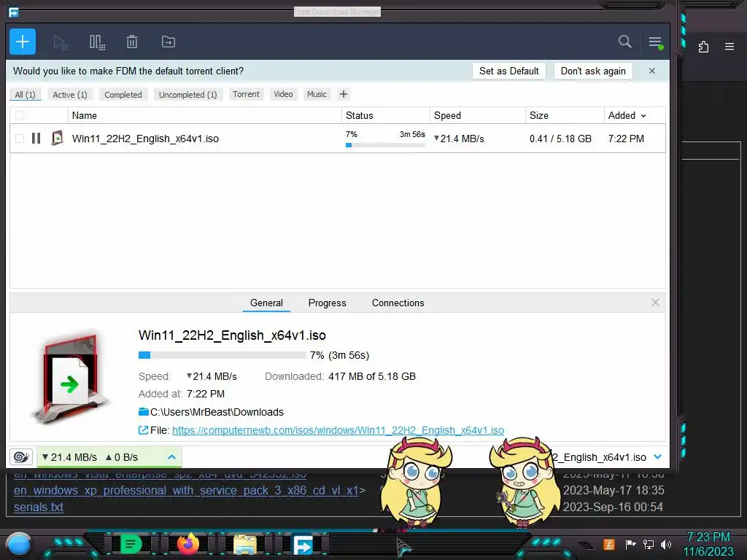Click the details panel progress bar
Image resolution: width=747 pixels, height=560 pixels.
[222, 355]
